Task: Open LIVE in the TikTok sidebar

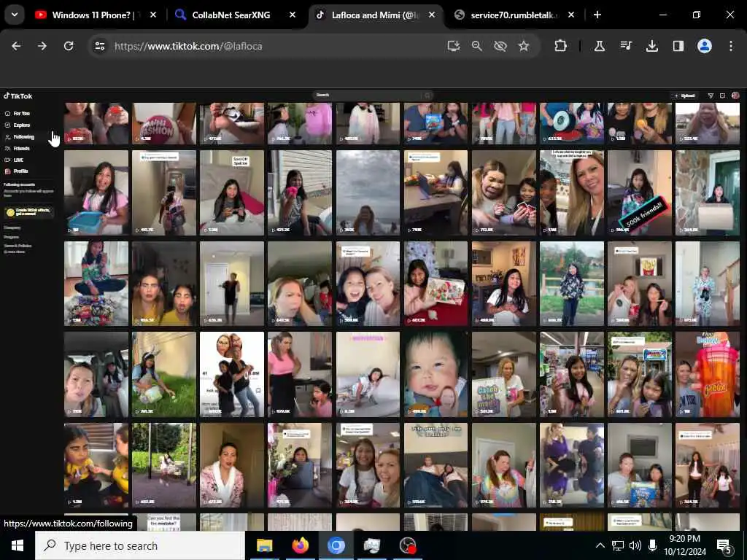Action: click(x=15, y=160)
